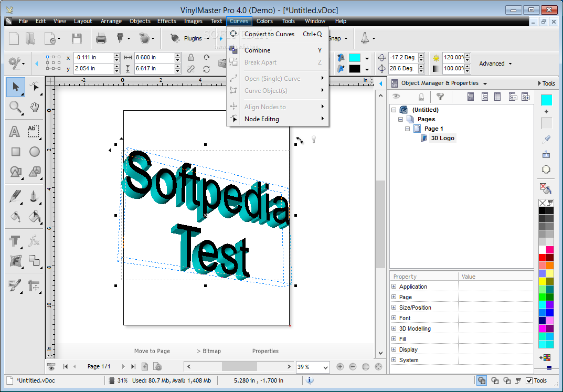Open the Node Editing submenu
Viewport: 563px width, 392px height.
278,119
